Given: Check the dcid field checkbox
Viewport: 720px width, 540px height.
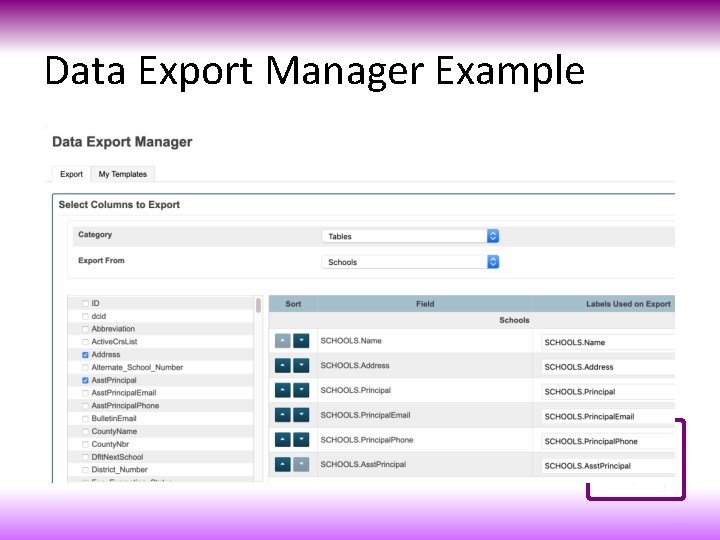Looking at the screenshot, I should pos(85,316).
